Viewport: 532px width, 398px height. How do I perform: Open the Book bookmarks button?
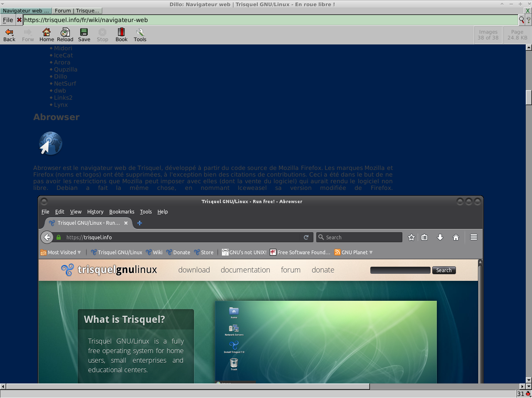point(121,35)
